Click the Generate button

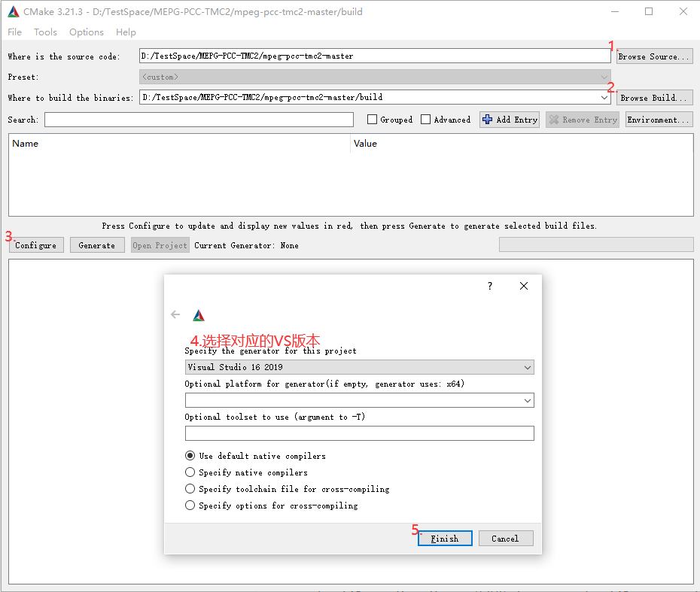tap(97, 245)
